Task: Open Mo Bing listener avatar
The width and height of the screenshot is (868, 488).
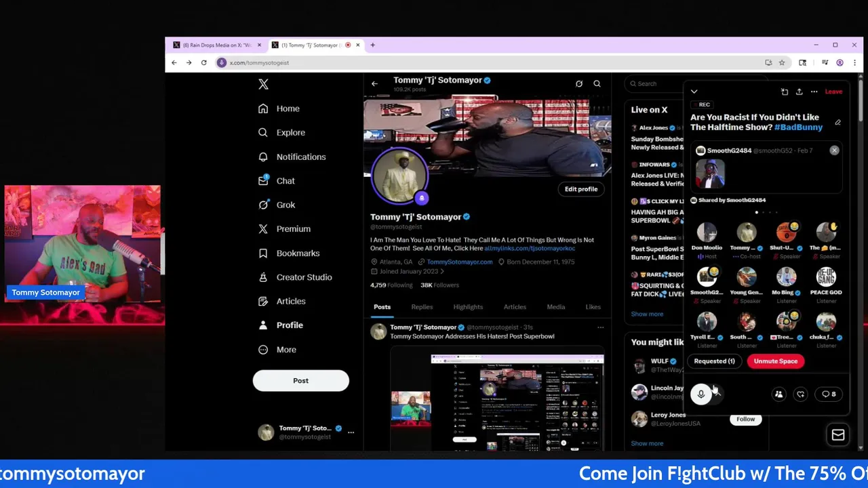Action: coord(786,277)
